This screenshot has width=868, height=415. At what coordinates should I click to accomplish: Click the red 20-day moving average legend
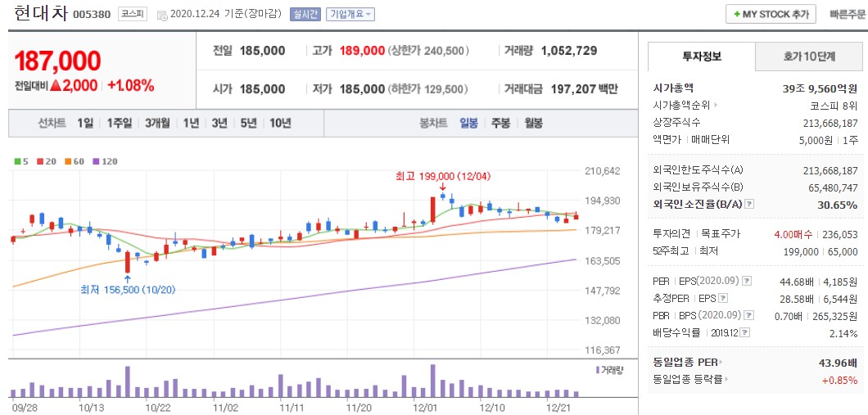click(47, 161)
